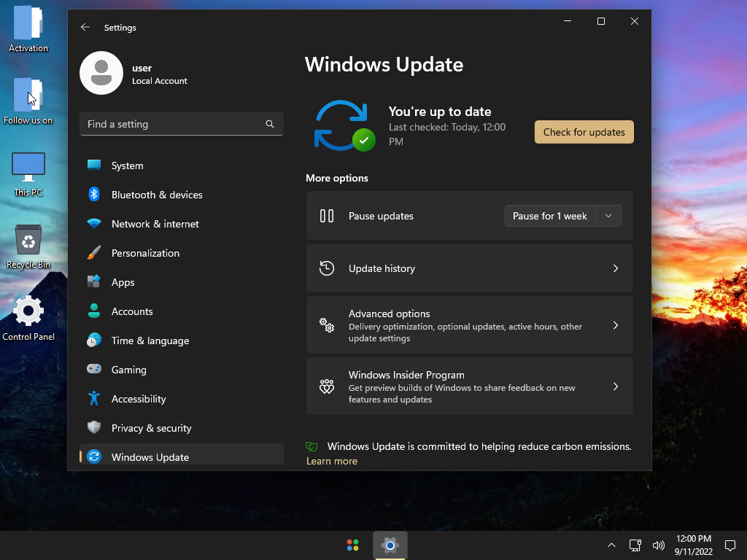Viewport: 747px width, 560px height.
Task: Click the Privacy & security shield icon
Action: pos(94,427)
